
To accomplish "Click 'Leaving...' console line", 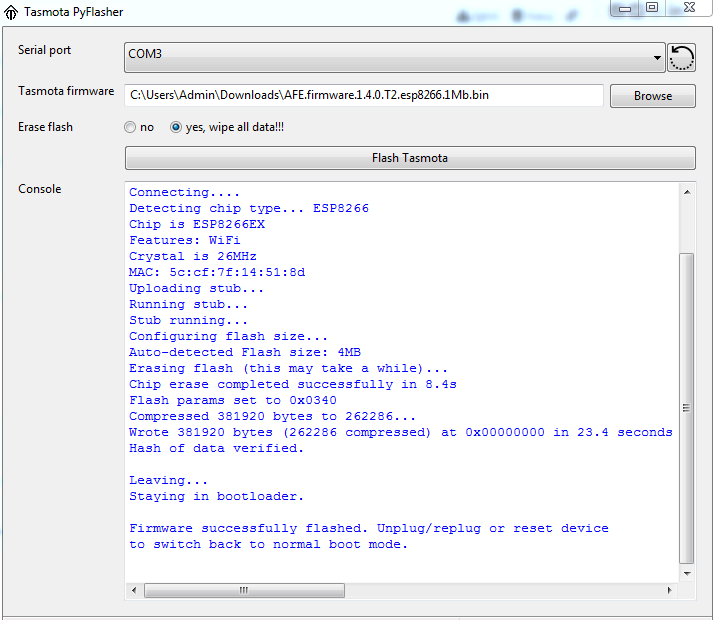I will point(168,481).
